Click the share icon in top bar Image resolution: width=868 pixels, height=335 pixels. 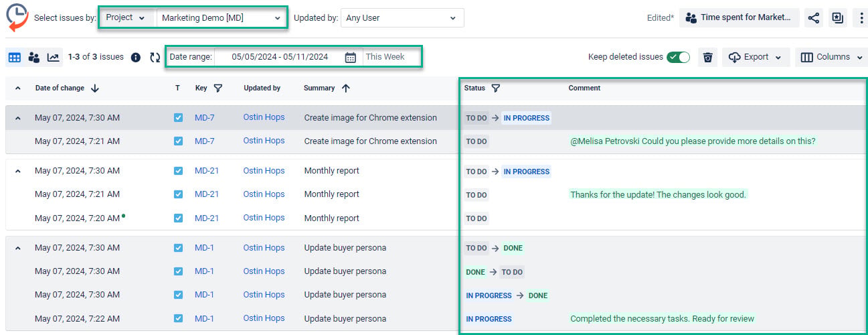[813, 18]
